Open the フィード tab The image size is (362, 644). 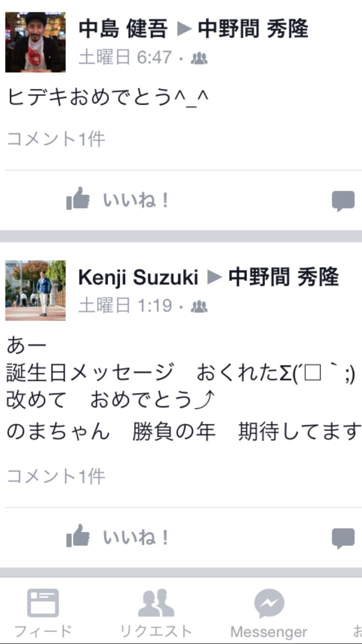point(43,613)
